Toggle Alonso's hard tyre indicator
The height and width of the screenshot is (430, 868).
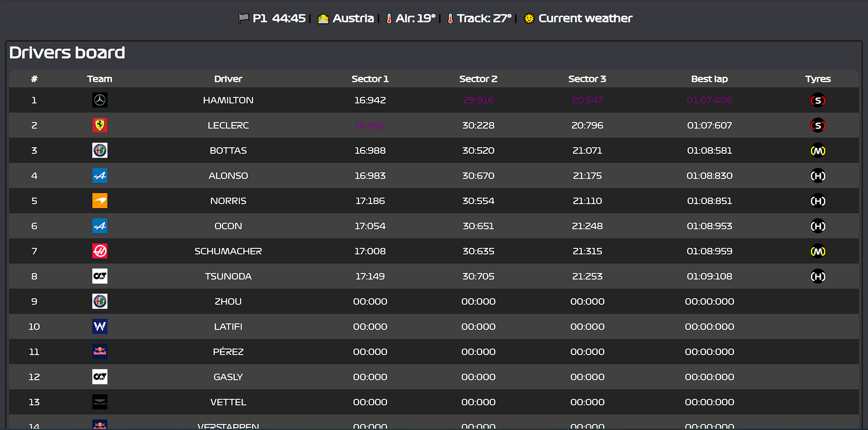(818, 175)
